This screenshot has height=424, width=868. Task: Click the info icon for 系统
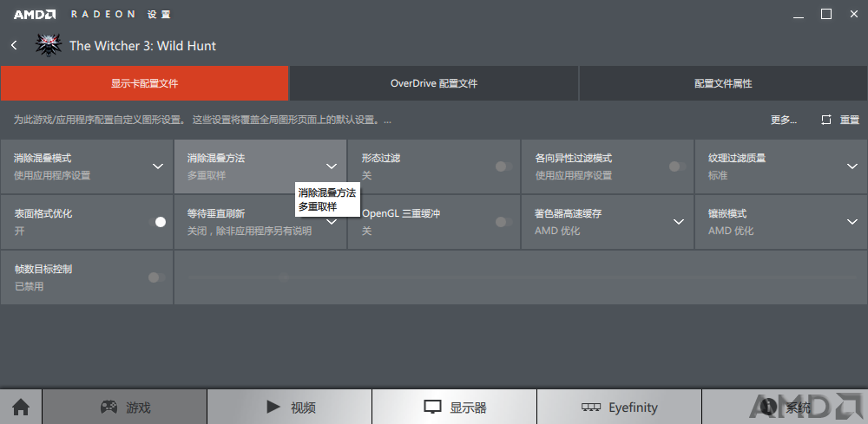tap(768, 408)
